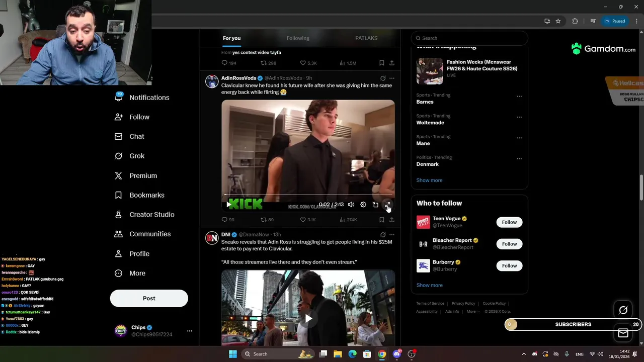Like the AdinRossVods post (3.1K)
Viewport: 644px width, 362px height.
308,220
